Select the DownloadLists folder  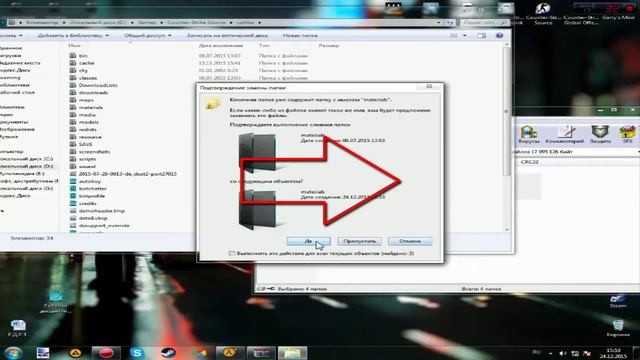98,85
